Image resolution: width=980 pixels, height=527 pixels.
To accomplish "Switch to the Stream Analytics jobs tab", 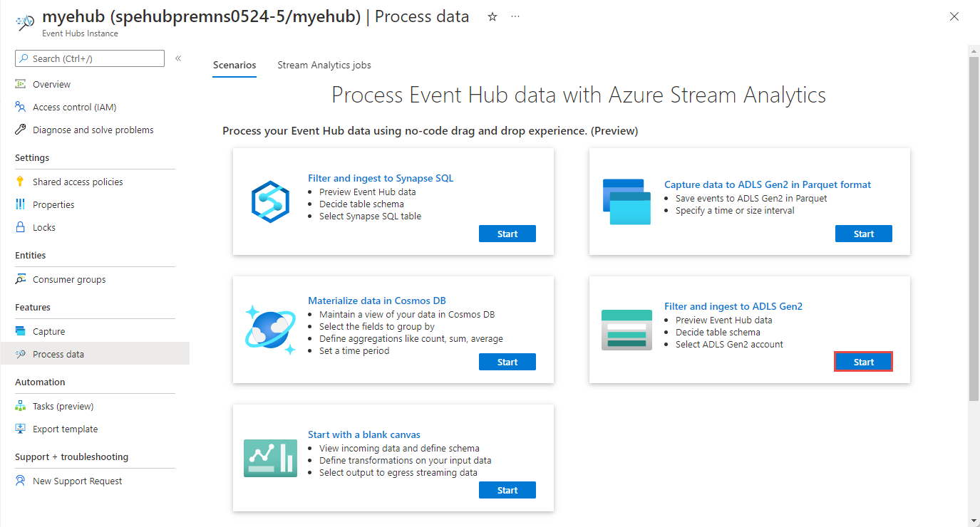I will 324,65.
